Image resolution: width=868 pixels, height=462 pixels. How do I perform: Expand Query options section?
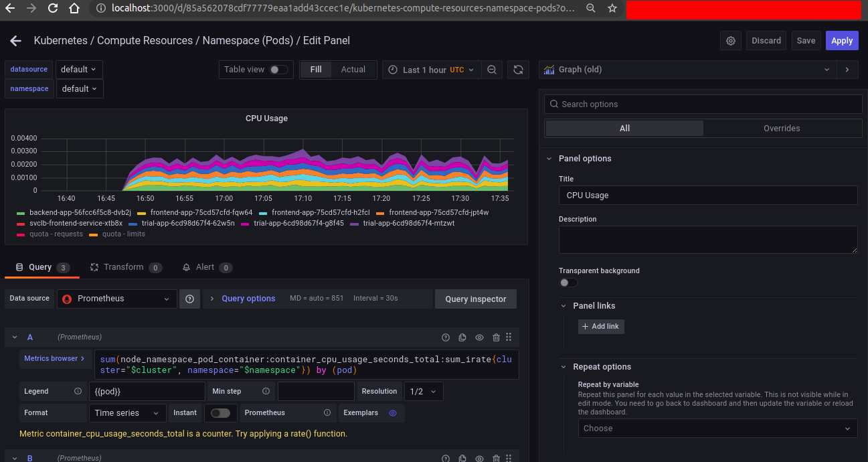click(248, 299)
